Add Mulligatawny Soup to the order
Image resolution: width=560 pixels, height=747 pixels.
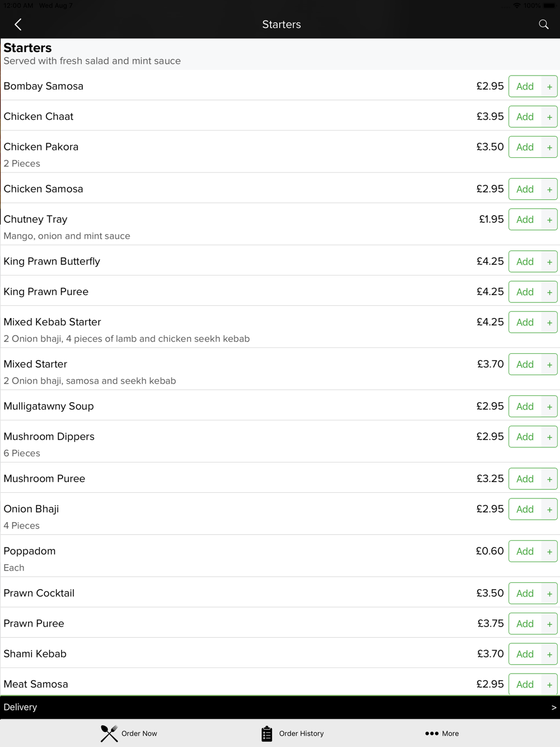[525, 406]
